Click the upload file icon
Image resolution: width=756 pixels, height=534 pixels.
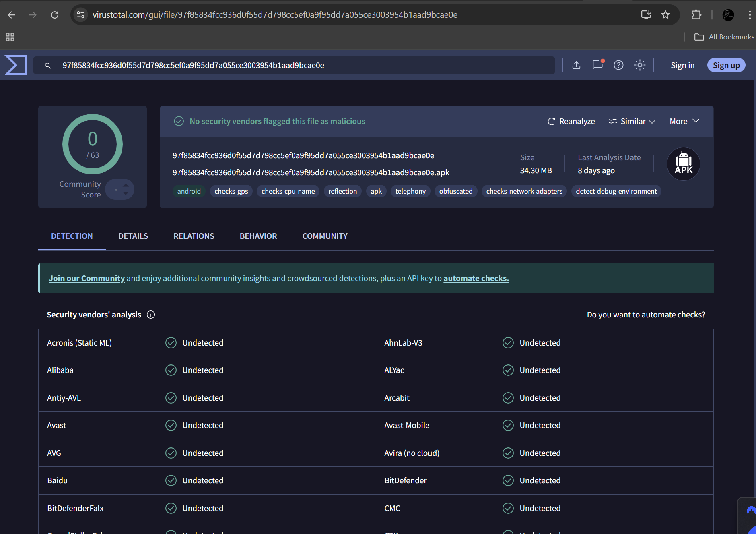(576, 65)
